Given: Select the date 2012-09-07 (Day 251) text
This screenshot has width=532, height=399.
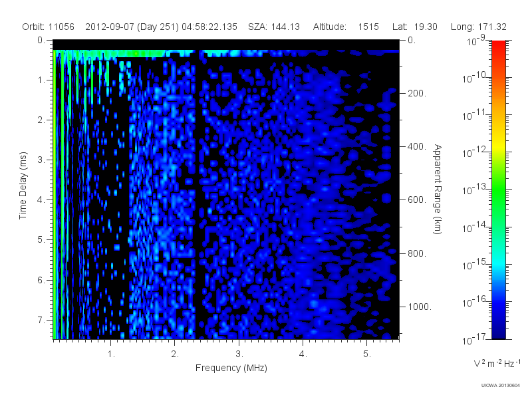Looking at the screenshot, I should click(132, 27).
